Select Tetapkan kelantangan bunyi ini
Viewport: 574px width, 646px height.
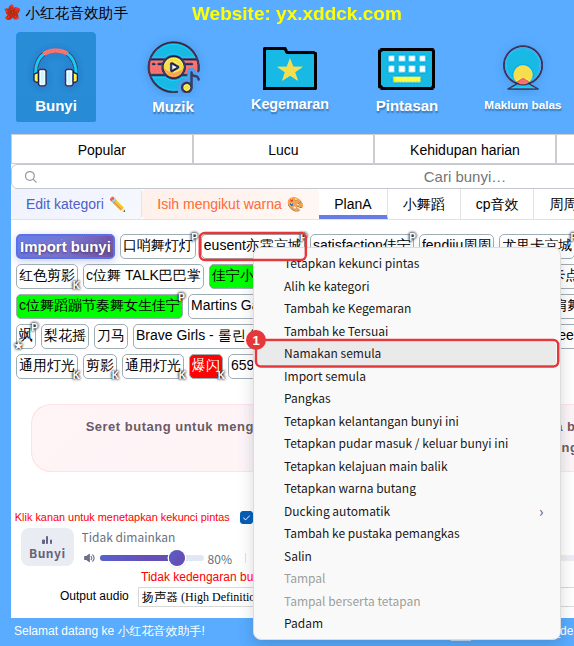tap(408, 421)
